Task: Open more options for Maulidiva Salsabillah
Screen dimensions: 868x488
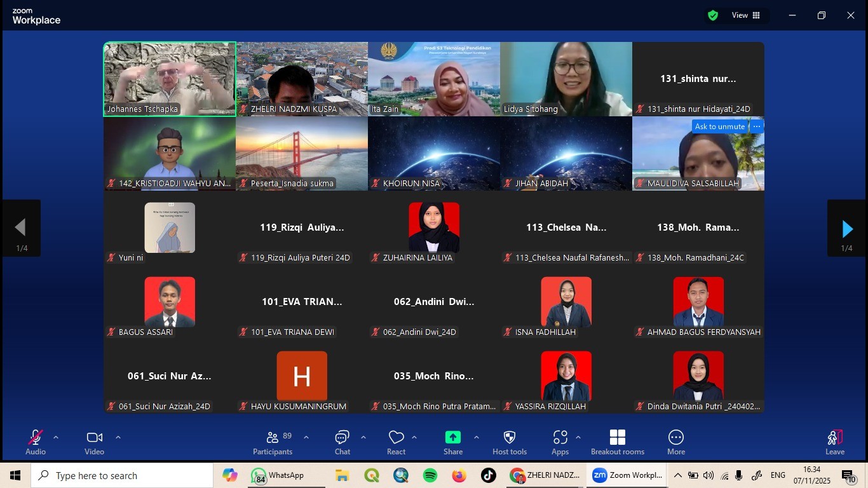Action: pyautogui.click(x=756, y=126)
